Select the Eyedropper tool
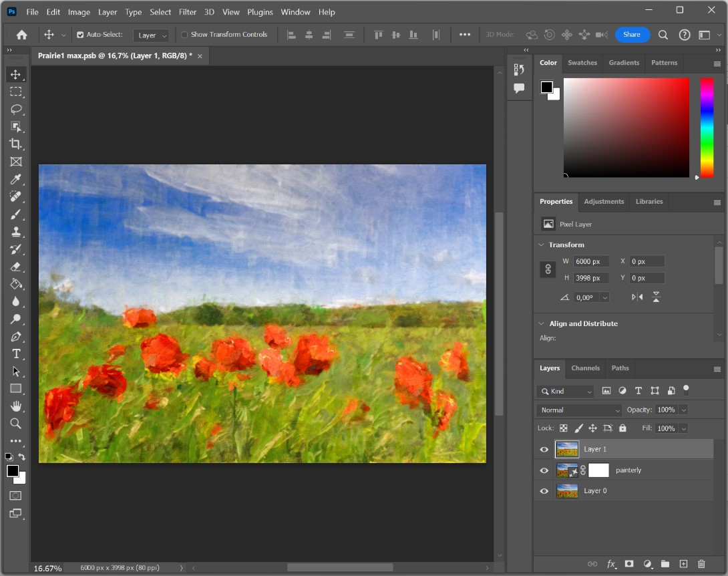The height and width of the screenshot is (576, 728). point(16,179)
